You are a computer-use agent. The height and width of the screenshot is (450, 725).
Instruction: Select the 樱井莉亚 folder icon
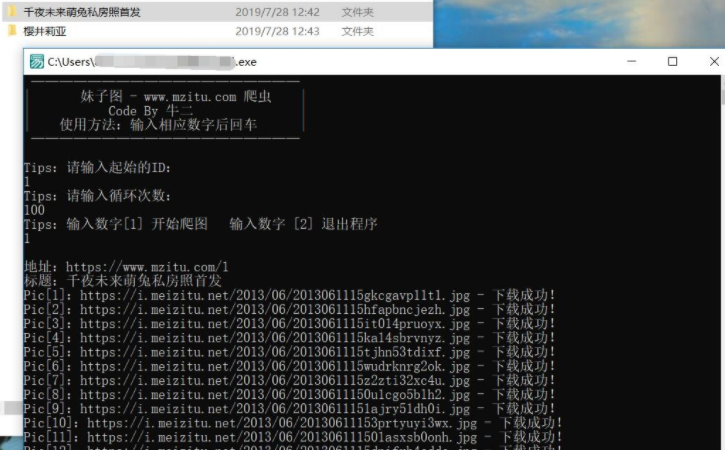pos(12,31)
